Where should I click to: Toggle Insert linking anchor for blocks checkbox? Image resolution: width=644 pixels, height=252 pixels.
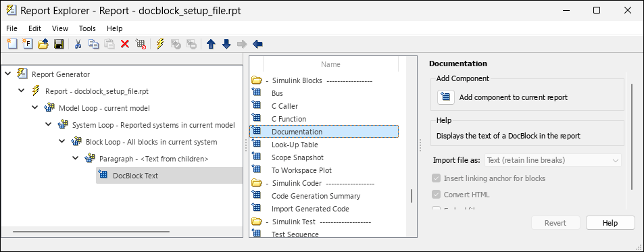click(436, 178)
